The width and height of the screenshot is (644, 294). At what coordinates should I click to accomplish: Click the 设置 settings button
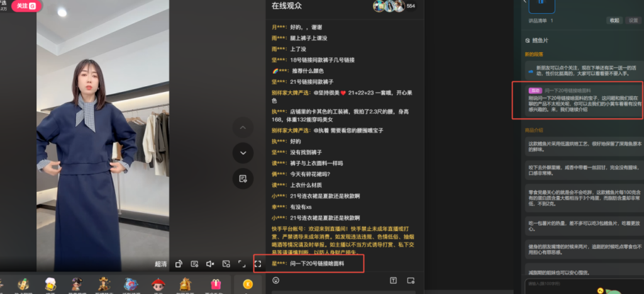coord(633,20)
